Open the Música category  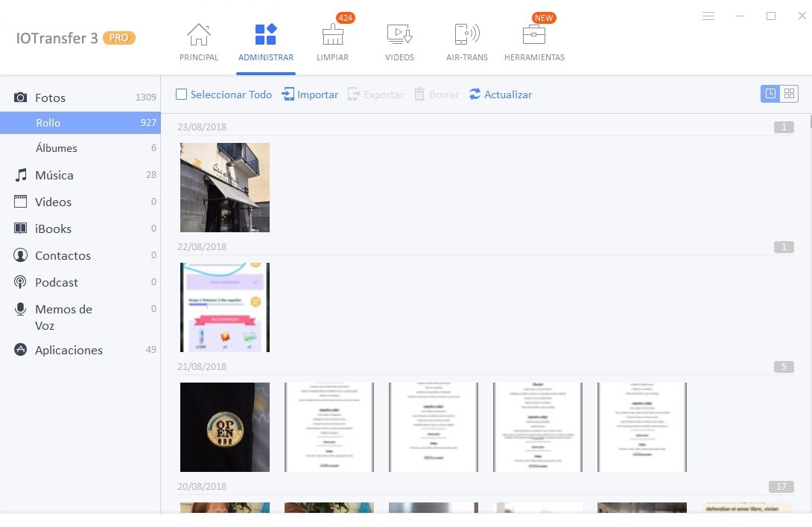pos(80,175)
